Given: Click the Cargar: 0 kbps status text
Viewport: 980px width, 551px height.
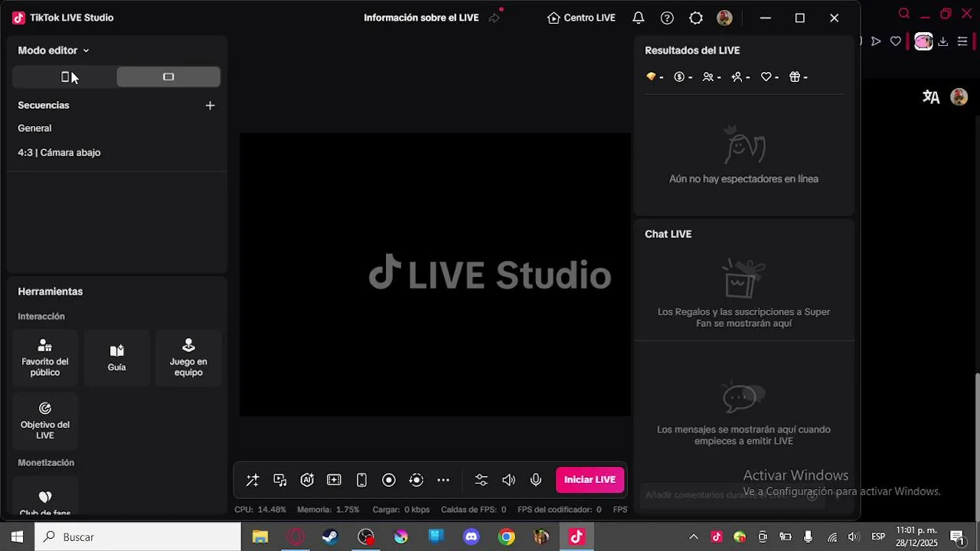Looking at the screenshot, I should tap(401, 510).
